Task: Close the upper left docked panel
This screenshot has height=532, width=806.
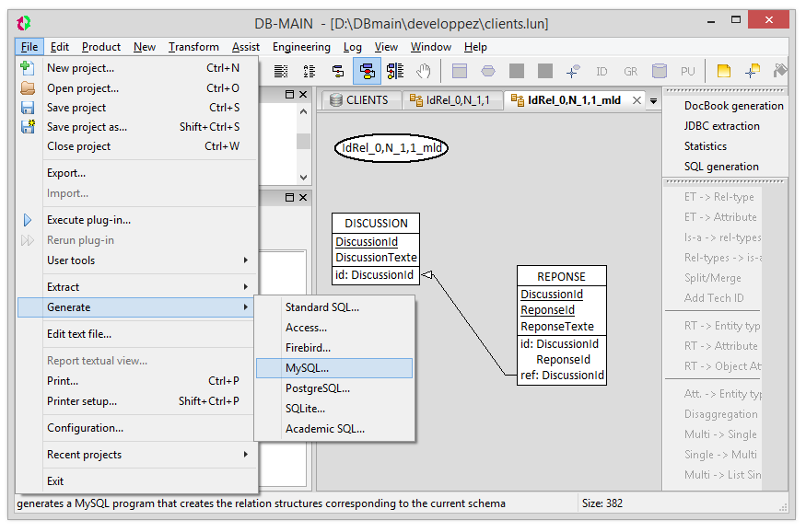Action: click(303, 95)
